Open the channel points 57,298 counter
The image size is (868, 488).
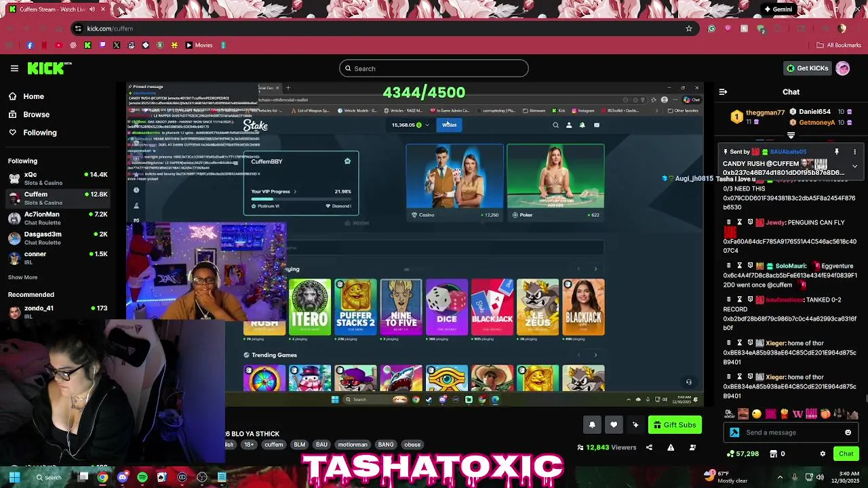pos(742,454)
